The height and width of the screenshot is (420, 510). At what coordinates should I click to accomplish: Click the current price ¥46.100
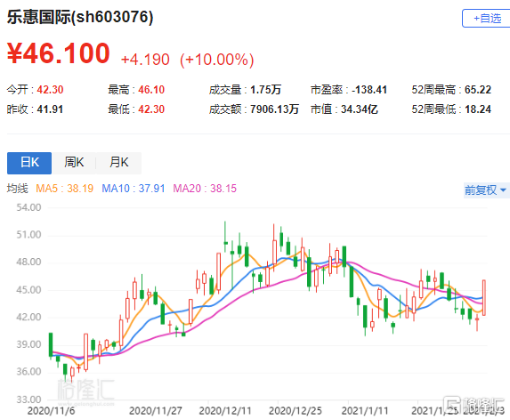click(59, 53)
